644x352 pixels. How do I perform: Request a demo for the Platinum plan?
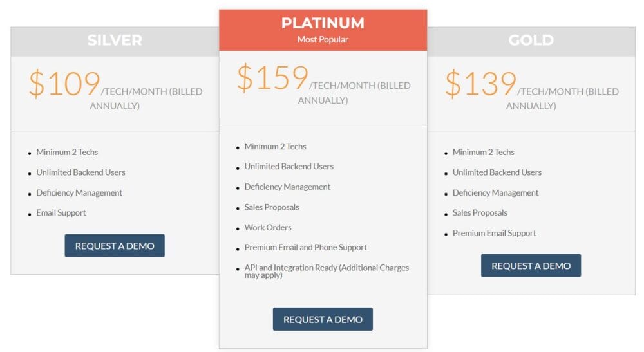pos(323,319)
